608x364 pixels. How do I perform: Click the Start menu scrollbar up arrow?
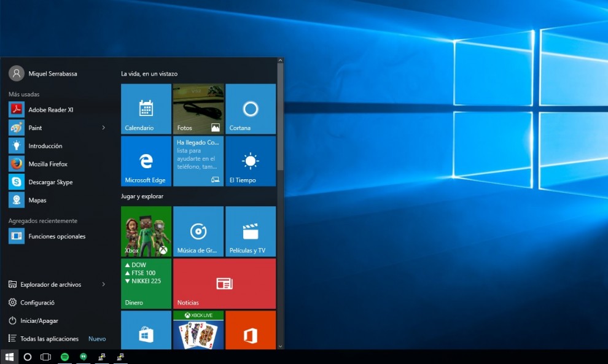(280, 61)
